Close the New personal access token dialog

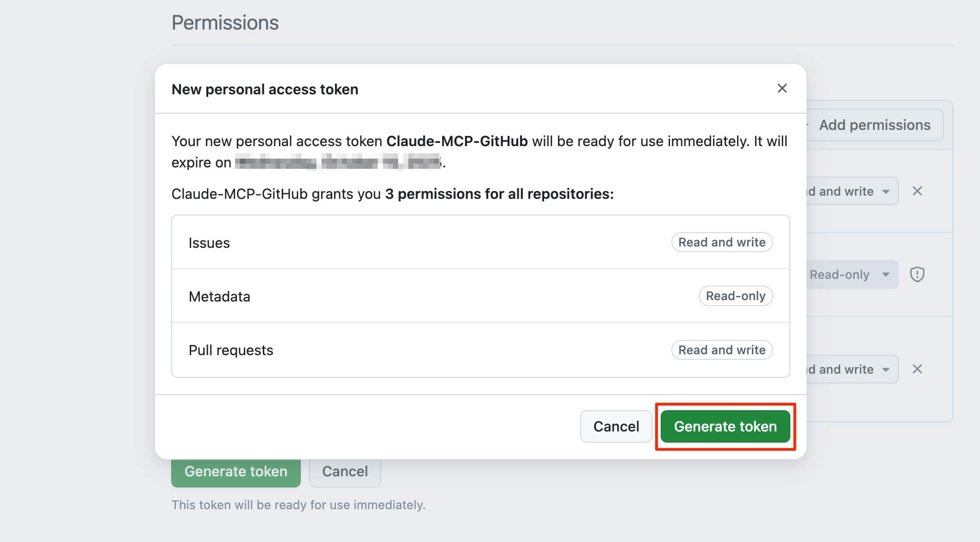(782, 88)
